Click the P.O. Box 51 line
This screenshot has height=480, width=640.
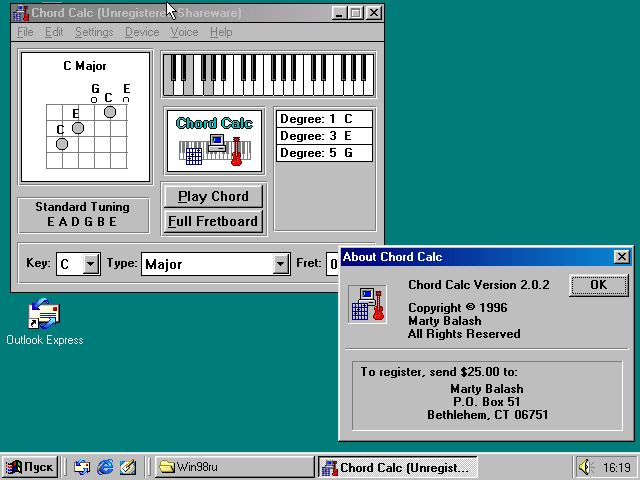[x=487, y=402]
